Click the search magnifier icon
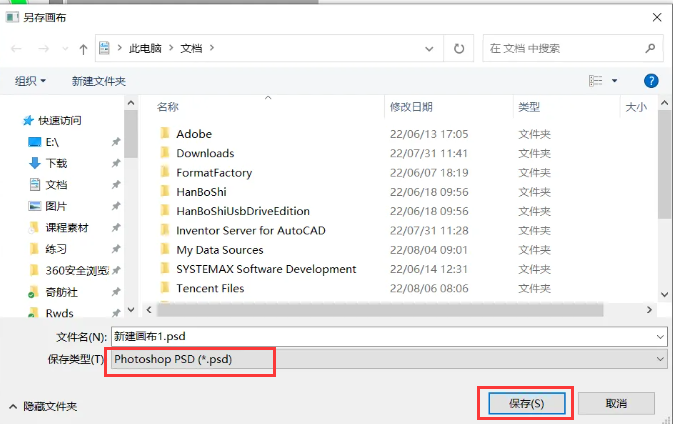 click(650, 48)
